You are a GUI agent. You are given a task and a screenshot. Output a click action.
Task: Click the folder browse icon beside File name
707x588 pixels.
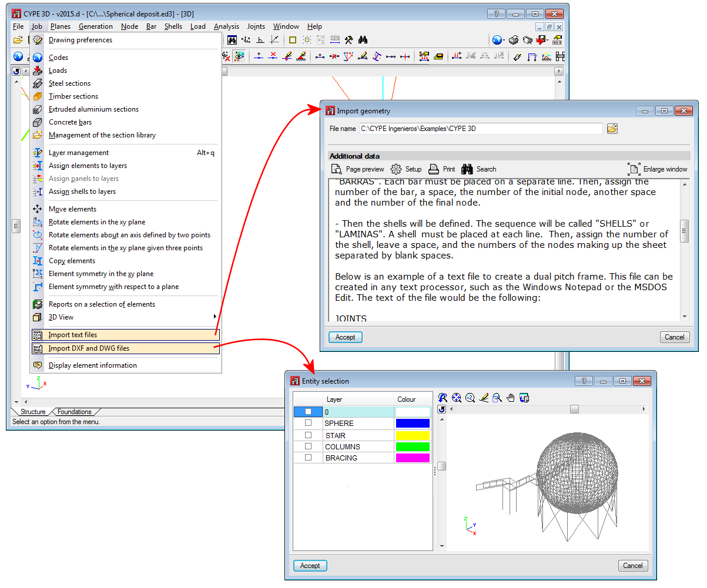click(612, 129)
